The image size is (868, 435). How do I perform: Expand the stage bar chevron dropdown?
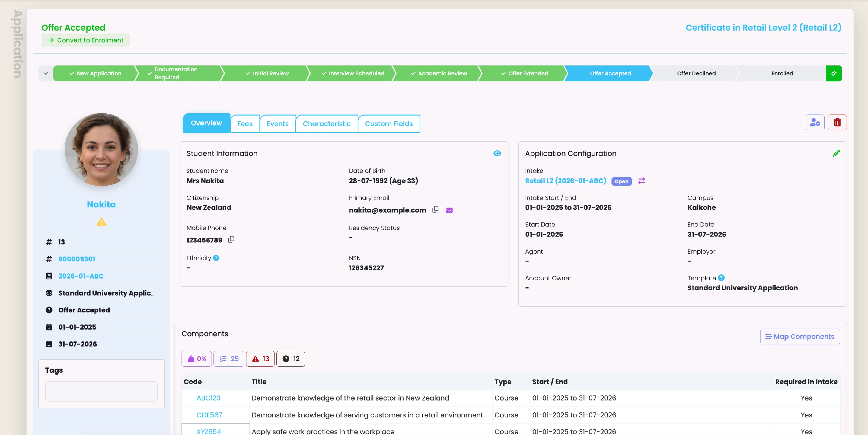tap(46, 73)
